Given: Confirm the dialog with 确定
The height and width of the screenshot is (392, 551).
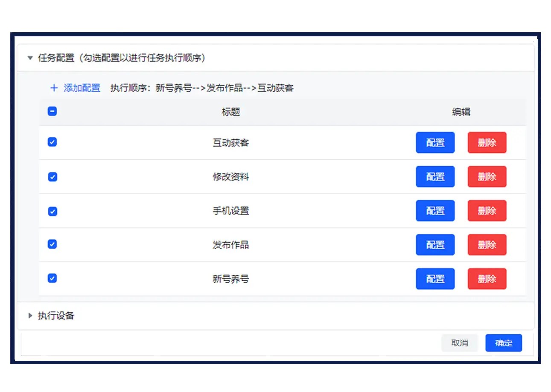Looking at the screenshot, I should 504,343.
